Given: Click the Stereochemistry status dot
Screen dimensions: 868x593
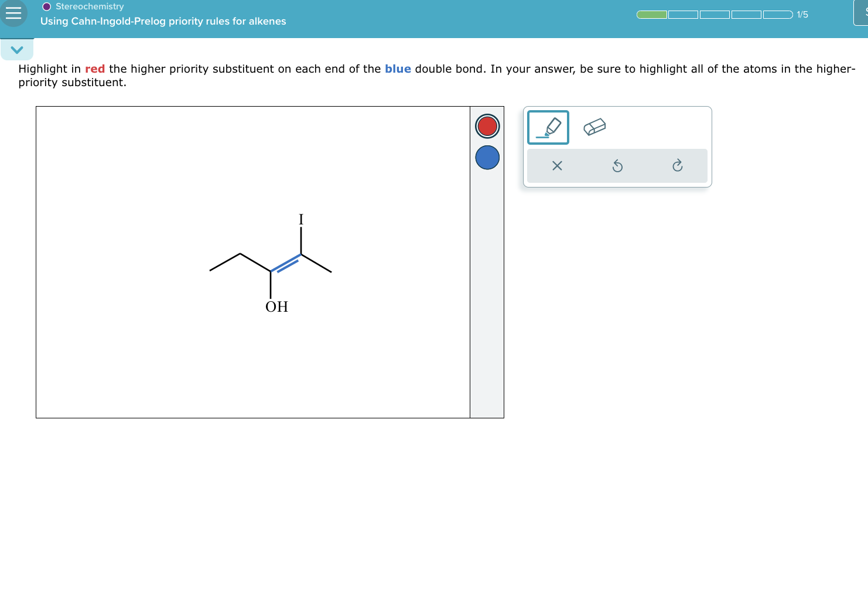Looking at the screenshot, I should pos(45,6).
